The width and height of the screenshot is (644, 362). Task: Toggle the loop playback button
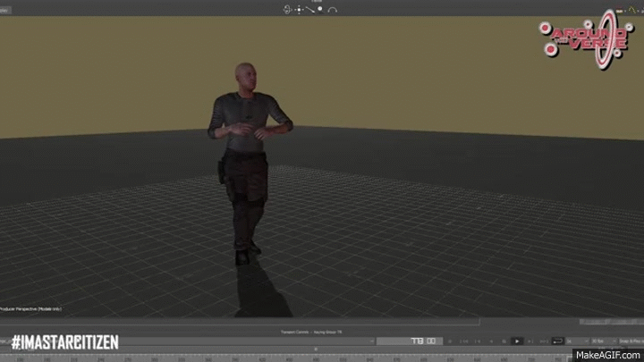point(558,341)
